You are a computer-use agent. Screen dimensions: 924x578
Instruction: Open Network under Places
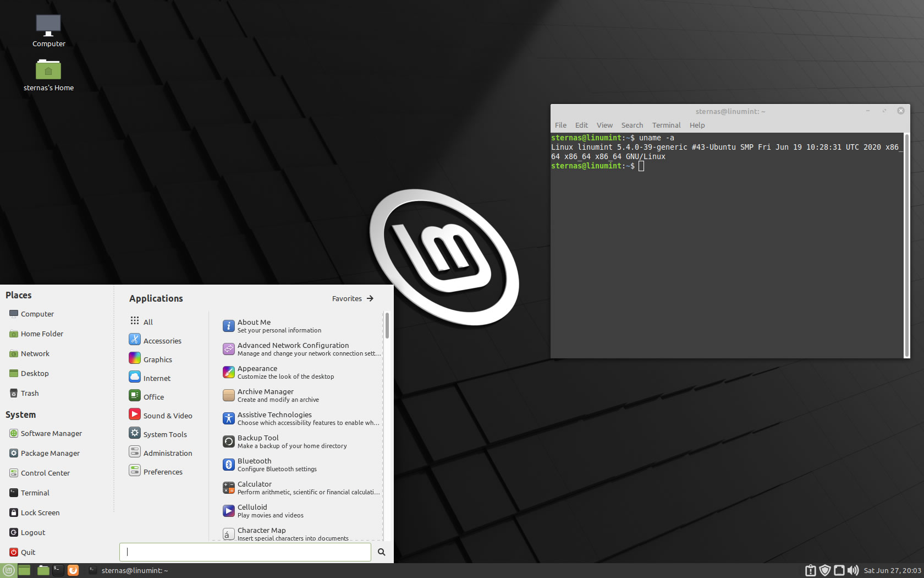coord(29,353)
